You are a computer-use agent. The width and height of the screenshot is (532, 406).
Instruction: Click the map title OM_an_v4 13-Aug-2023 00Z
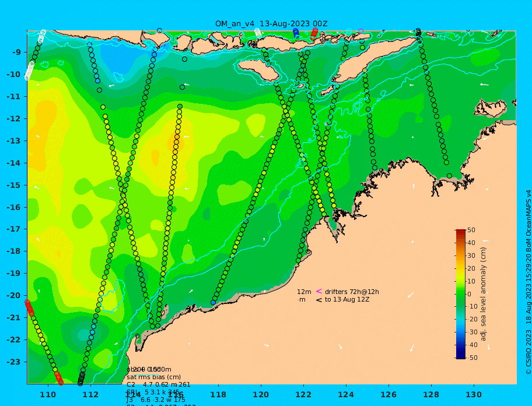coord(271,24)
